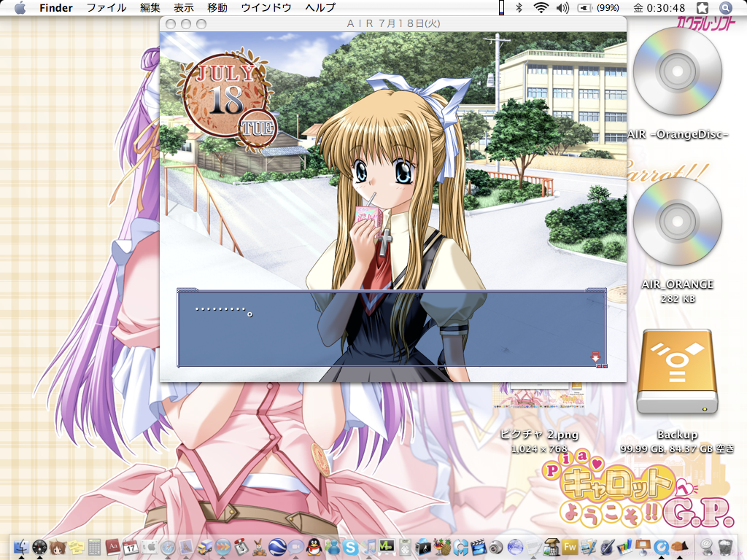Image resolution: width=747 pixels, height=560 pixels.
Task: Select the Backup FireWire drive icon
Action: [x=677, y=371]
